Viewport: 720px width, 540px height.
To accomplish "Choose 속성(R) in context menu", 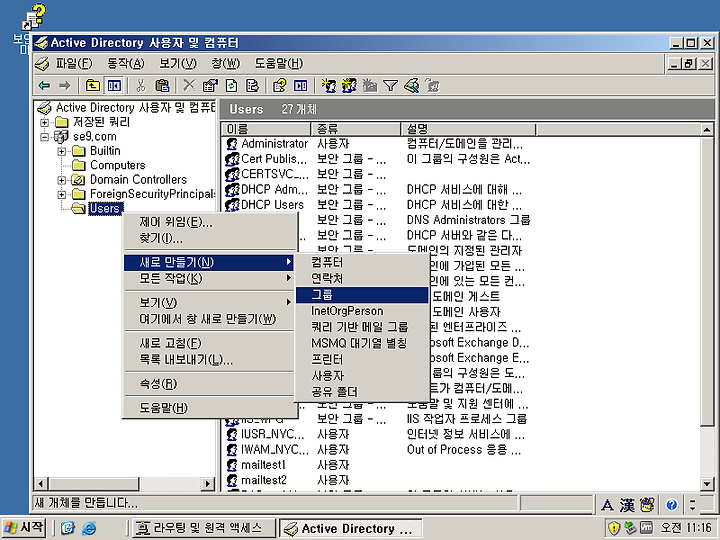I will 209,383.
